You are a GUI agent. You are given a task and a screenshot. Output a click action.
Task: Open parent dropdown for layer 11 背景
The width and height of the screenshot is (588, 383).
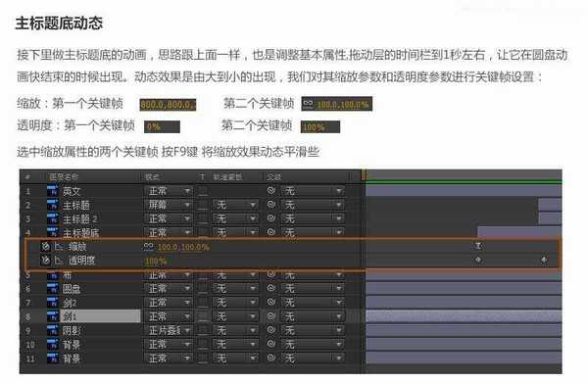313,359
